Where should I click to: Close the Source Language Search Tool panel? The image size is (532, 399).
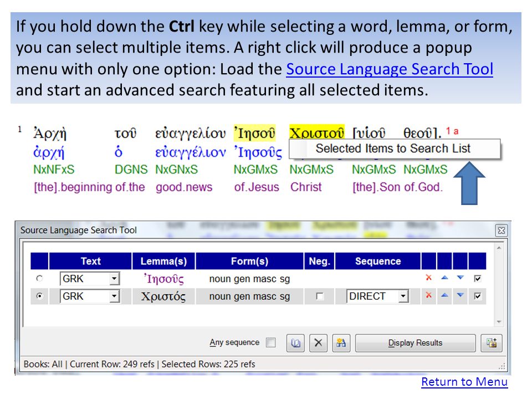(501, 231)
